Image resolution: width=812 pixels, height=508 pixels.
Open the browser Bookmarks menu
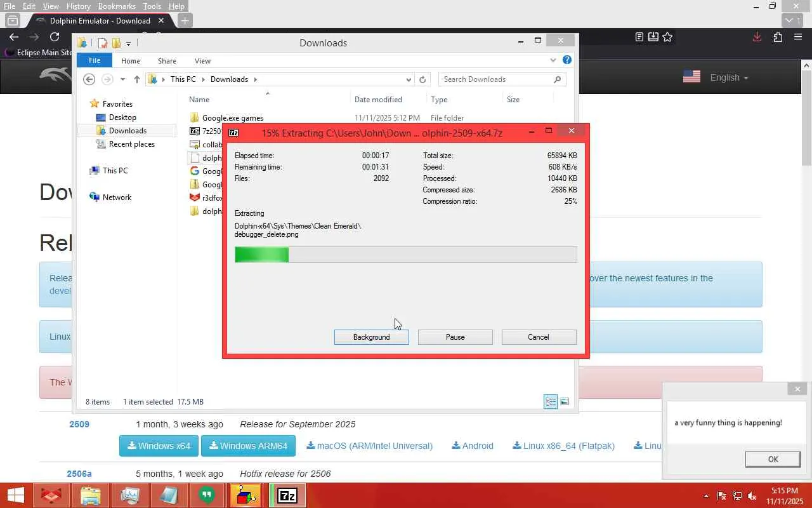(x=117, y=6)
